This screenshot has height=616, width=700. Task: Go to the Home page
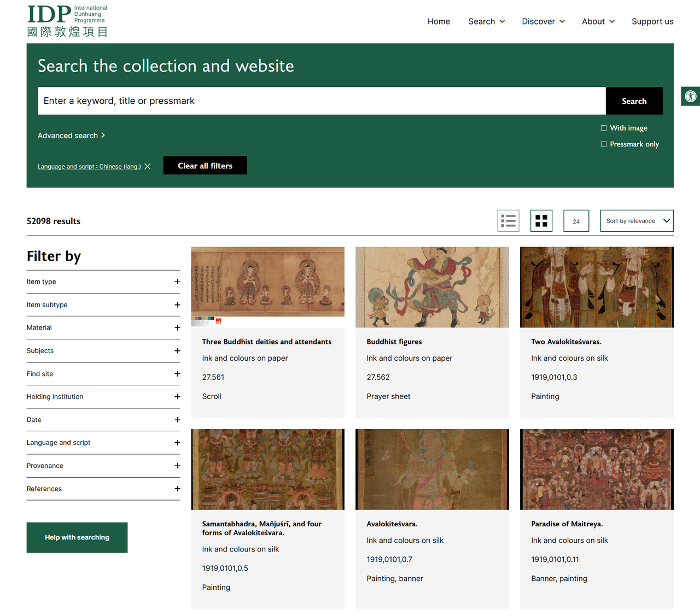[439, 21]
